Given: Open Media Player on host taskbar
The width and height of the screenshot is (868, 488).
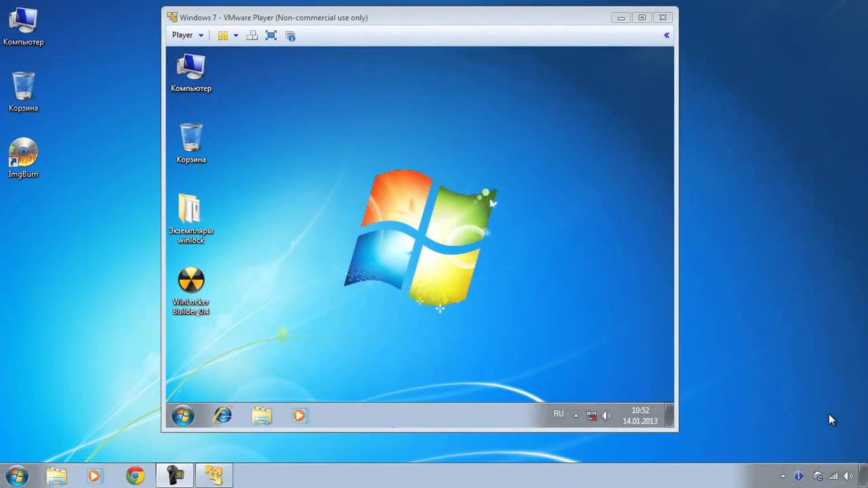Looking at the screenshot, I should 94,476.
